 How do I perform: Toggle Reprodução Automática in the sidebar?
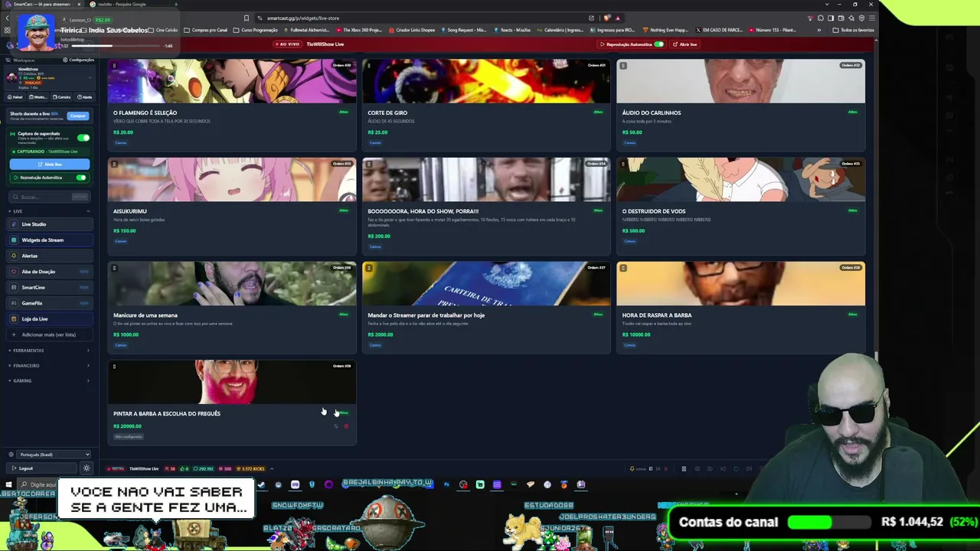tap(81, 178)
